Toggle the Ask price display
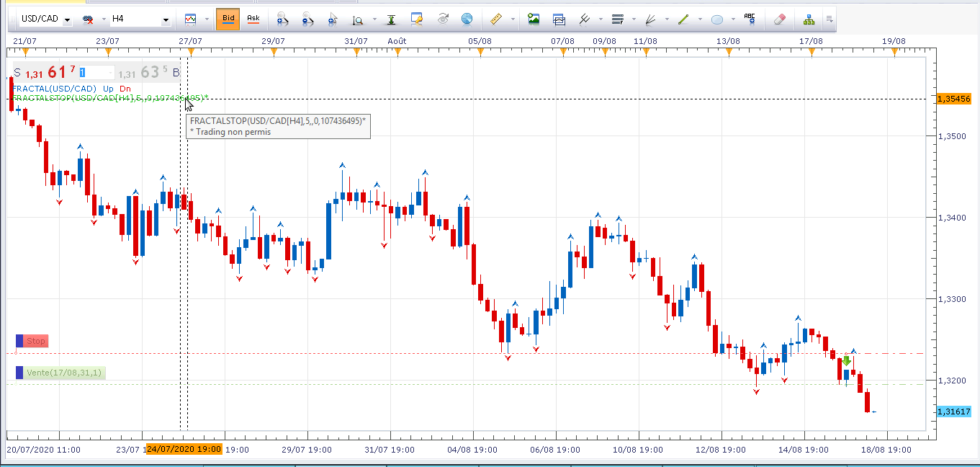 [x=253, y=18]
